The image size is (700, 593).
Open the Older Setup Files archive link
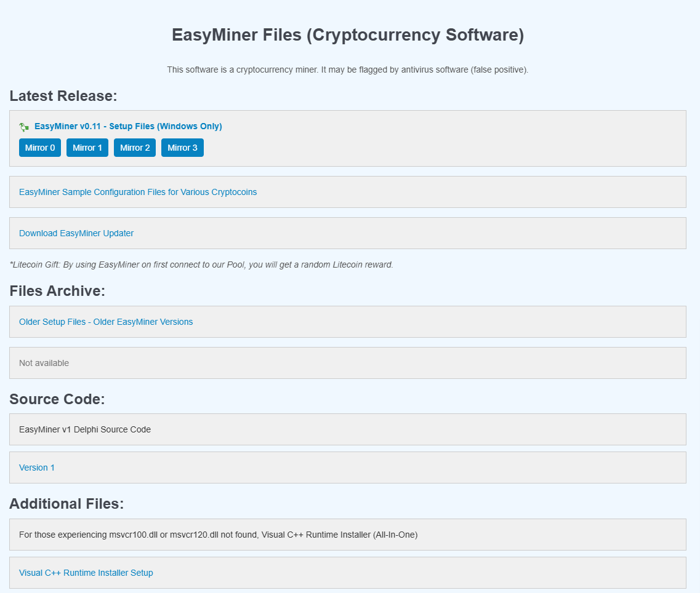(x=106, y=322)
